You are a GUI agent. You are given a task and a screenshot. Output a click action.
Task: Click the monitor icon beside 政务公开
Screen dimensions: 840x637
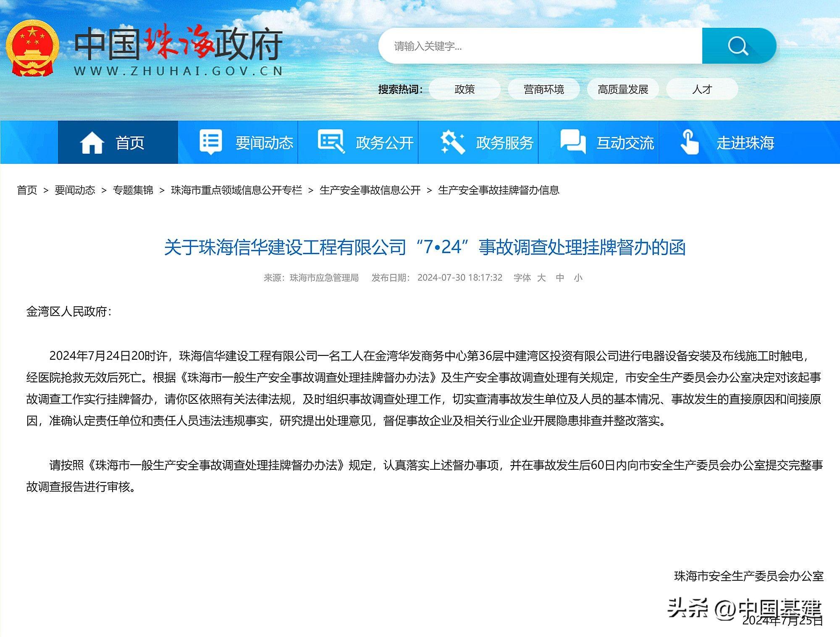[331, 142]
